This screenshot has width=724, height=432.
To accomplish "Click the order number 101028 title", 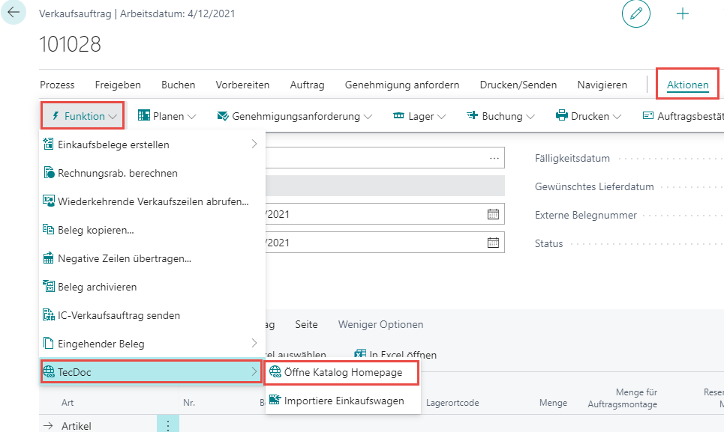I will tap(70, 44).
